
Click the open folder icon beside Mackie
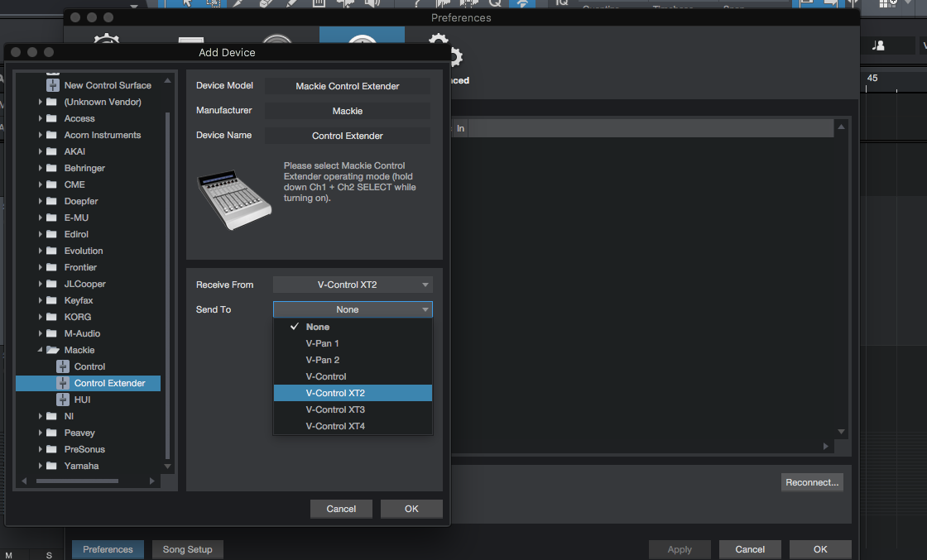click(x=53, y=350)
